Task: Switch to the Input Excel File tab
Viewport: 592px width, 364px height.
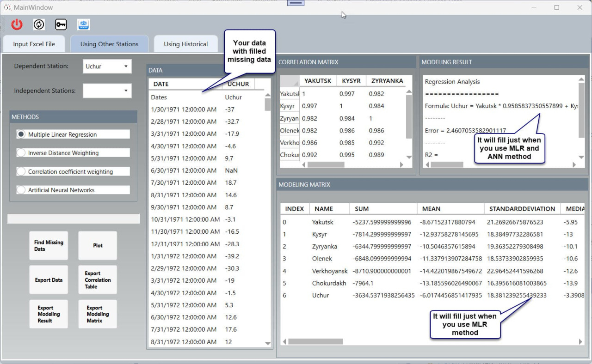Action: [x=34, y=44]
